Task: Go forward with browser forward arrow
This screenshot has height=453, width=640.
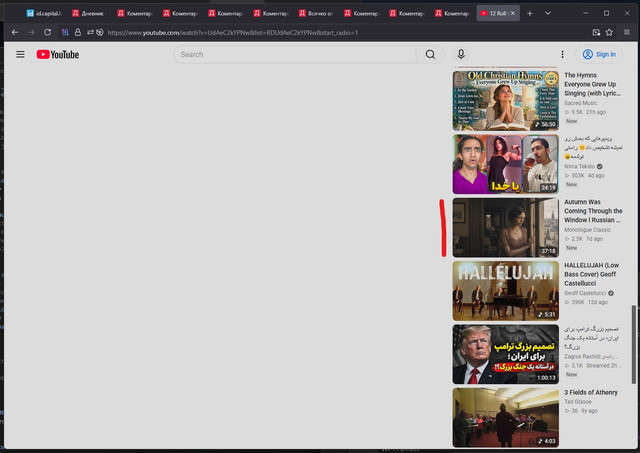Action: point(31,32)
